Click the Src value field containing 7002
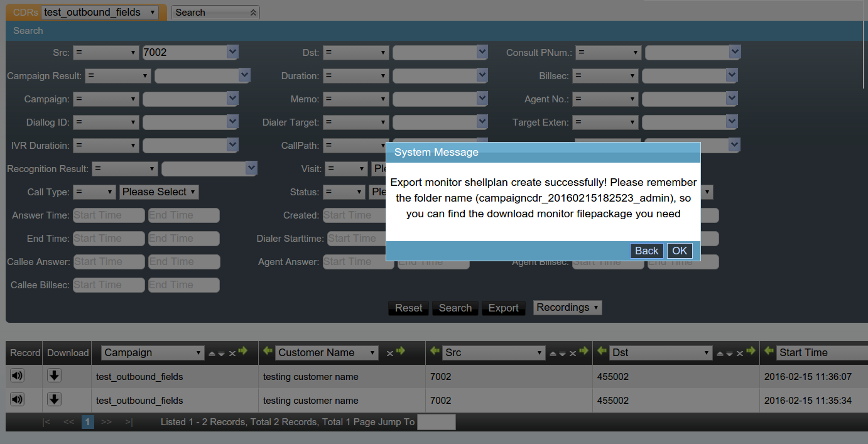 tap(183, 52)
